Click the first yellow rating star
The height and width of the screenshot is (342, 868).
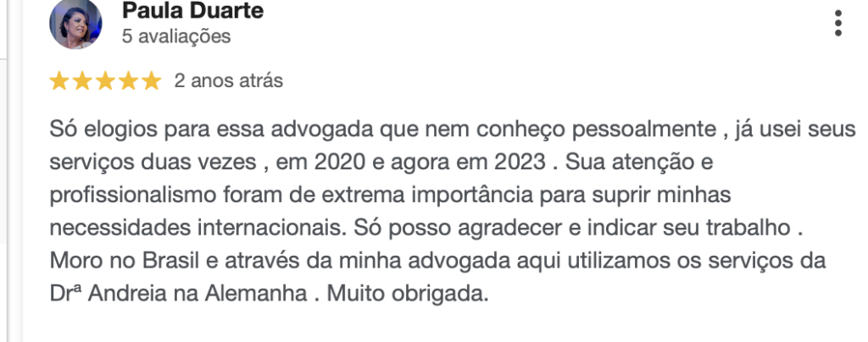[59, 81]
